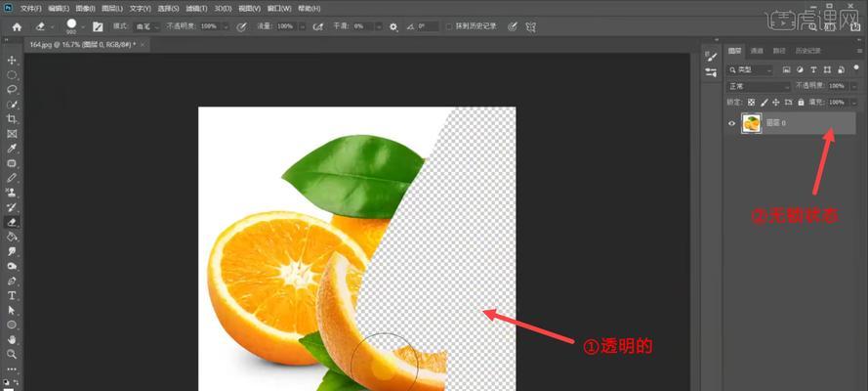This screenshot has width=868, height=391.
Task: Open the brush settings panel toggle
Action: (x=98, y=26)
